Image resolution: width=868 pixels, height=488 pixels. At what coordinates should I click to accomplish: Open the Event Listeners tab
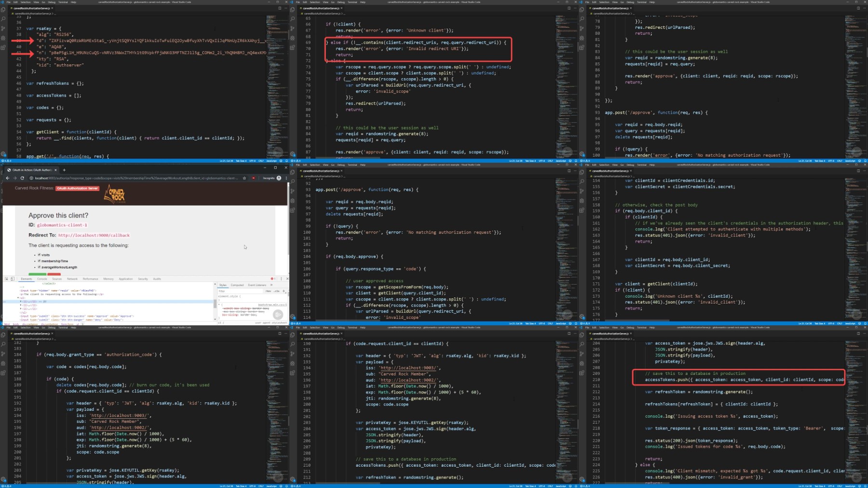coord(257,285)
